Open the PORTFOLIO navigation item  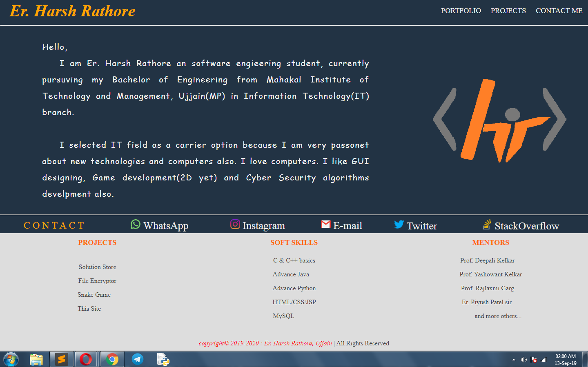point(461,11)
